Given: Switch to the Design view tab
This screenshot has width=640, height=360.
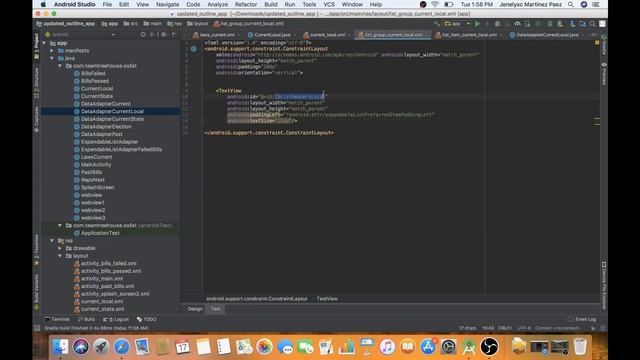Looking at the screenshot, I should [195, 309].
